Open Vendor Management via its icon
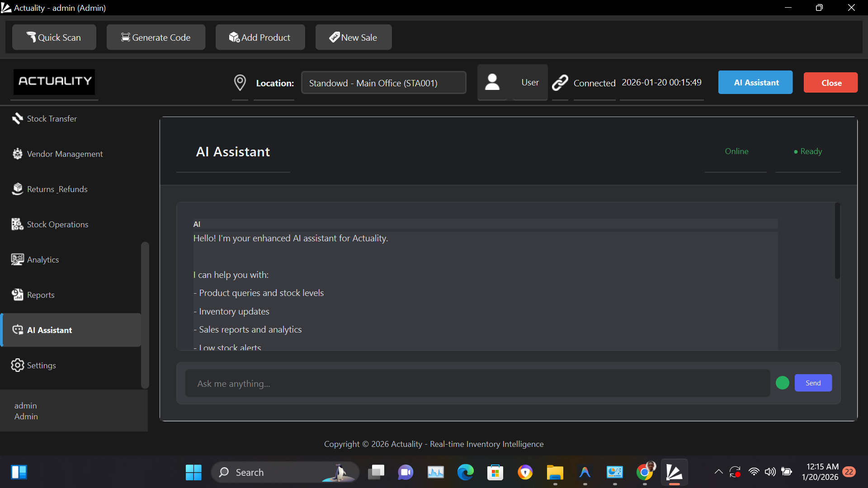The image size is (868, 488). [17, 154]
